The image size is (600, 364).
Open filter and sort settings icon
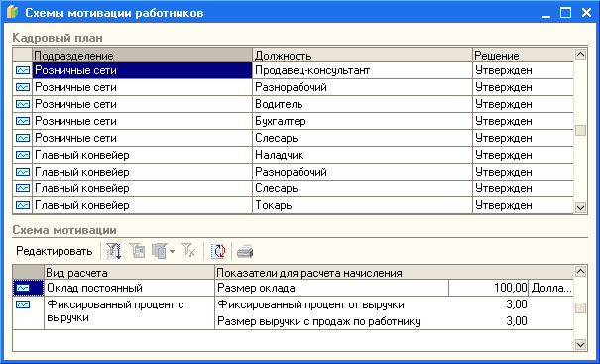pyautogui.click(x=113, y=251)
